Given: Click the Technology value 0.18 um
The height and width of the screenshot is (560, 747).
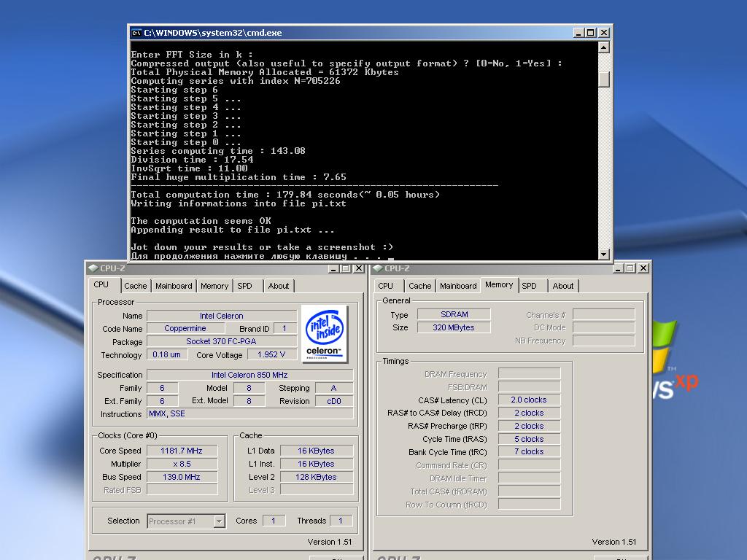Looking at the screenshot, I should click(x=167, y=355).
